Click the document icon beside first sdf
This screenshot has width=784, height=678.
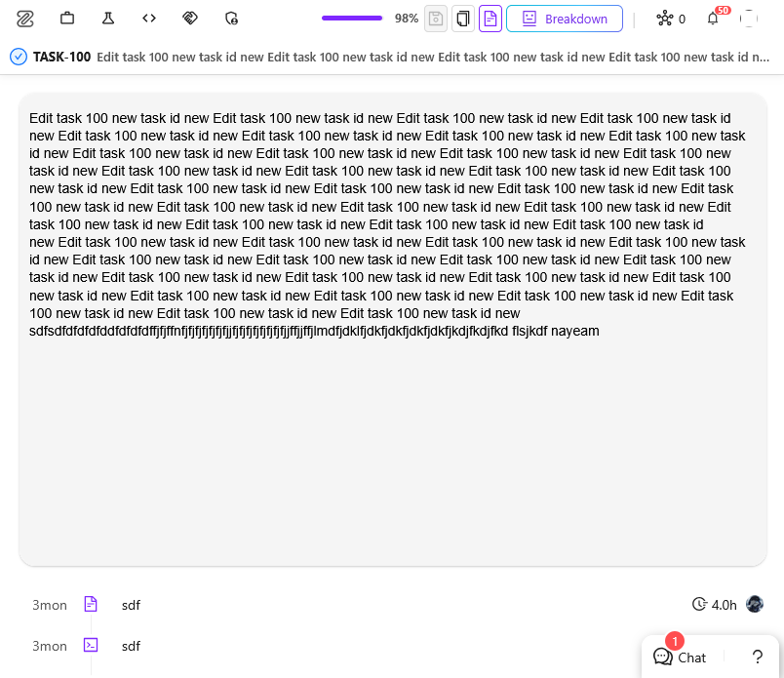(91, 605)
